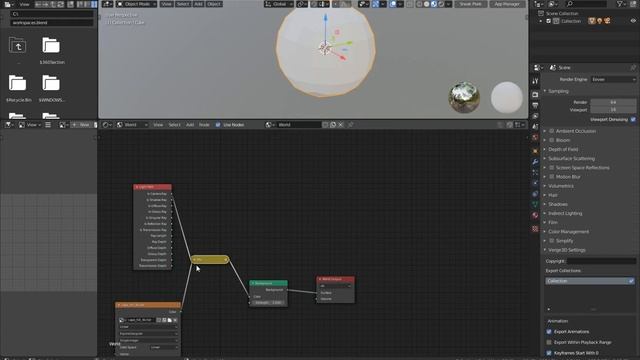Toggle Export Animations checkbox
The width and height of the screenshot is (640, 360).
pyautogui.click(x=549, y=331)
